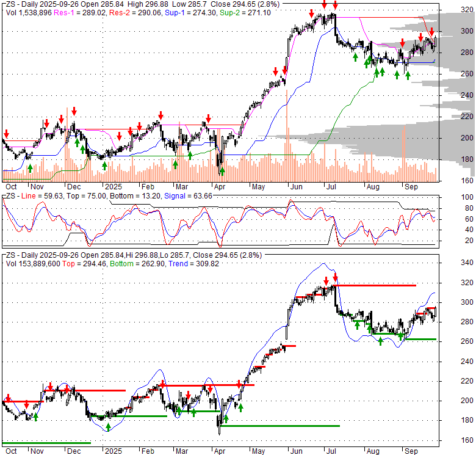Click the 'Trend = 309.82' label
Viewport: 476px width, 455px height.
click(x=193, y=264)
